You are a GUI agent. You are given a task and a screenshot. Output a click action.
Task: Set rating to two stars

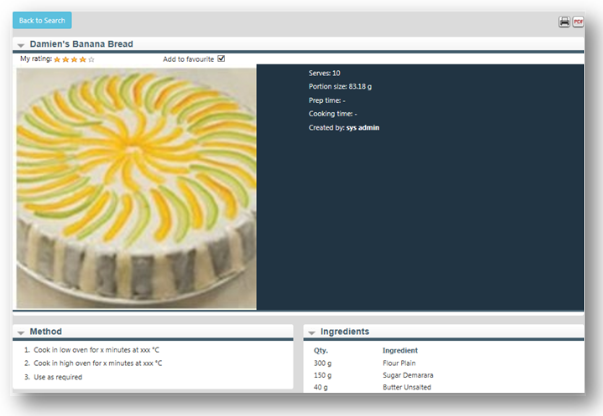65,59
